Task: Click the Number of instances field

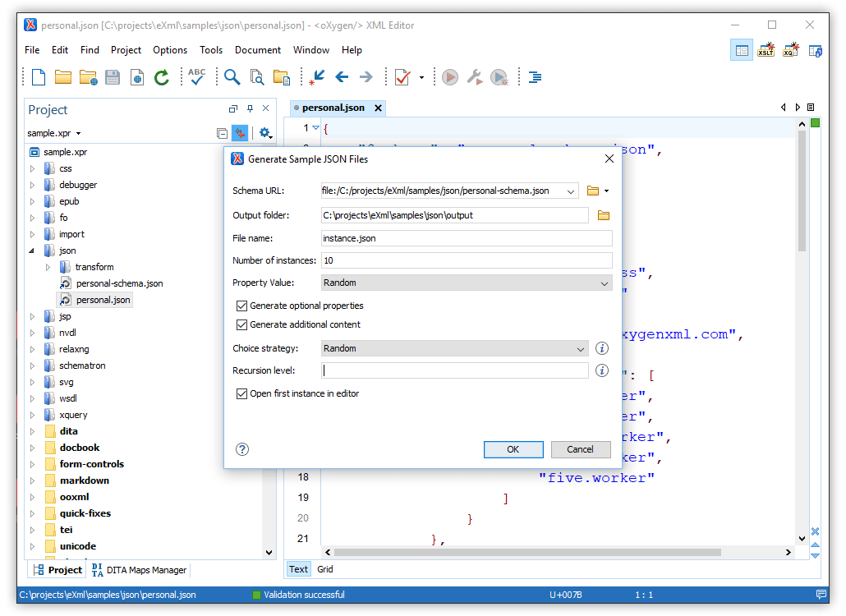Action: (467, 260)
